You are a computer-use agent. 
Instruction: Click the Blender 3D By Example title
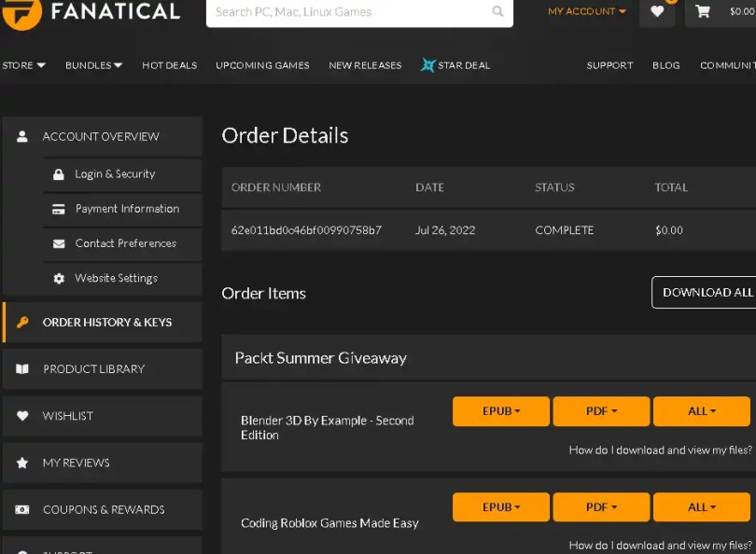click(328, 428)
